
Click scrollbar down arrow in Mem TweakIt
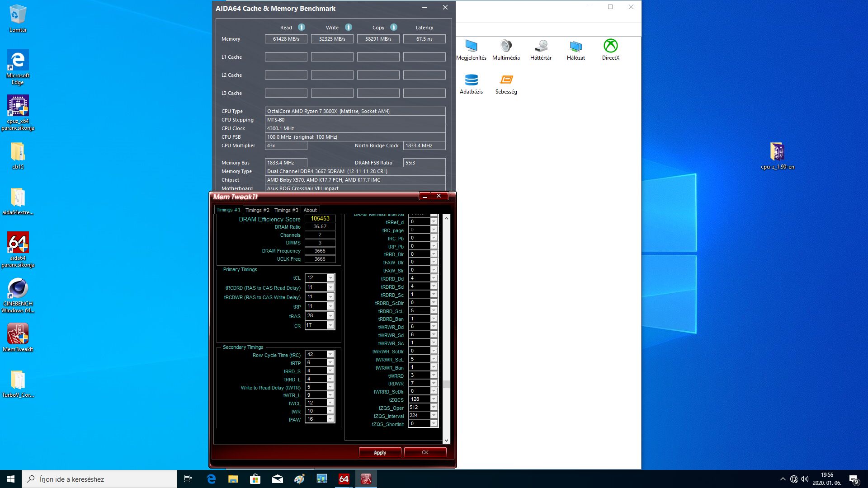(446, 441)
